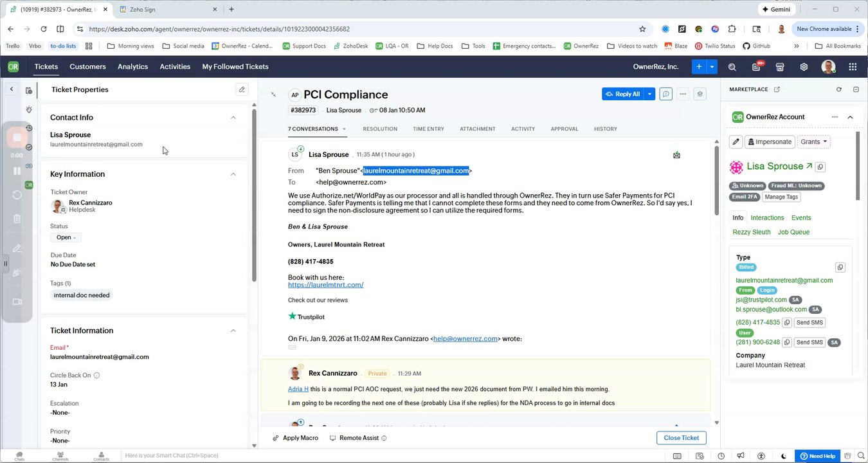Click the blue plus add-new button
The height and width of the screenshot is (463, 868).
[700, 67]
